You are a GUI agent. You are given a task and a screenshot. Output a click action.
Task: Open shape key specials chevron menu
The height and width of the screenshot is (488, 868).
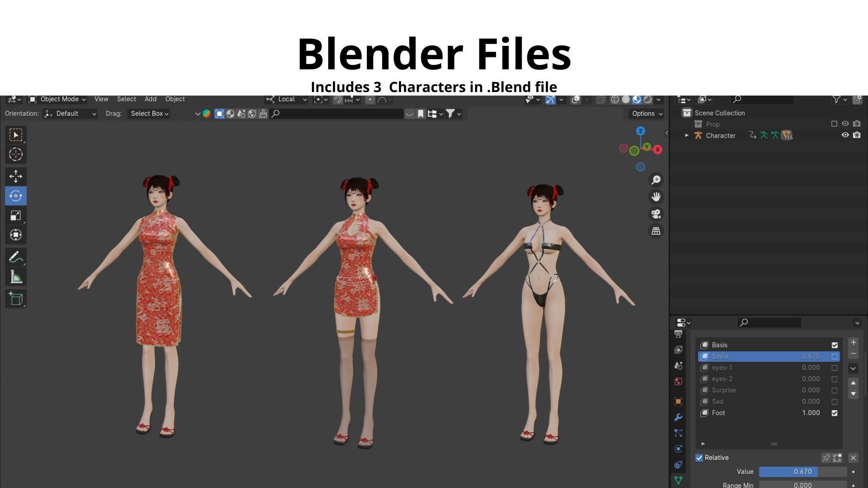(x=853, y=368)
